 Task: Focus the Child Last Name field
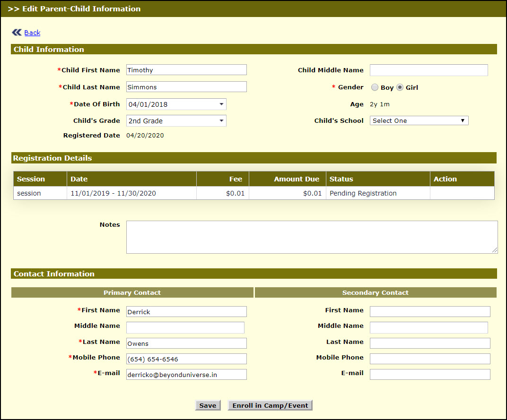click(186, 87)
